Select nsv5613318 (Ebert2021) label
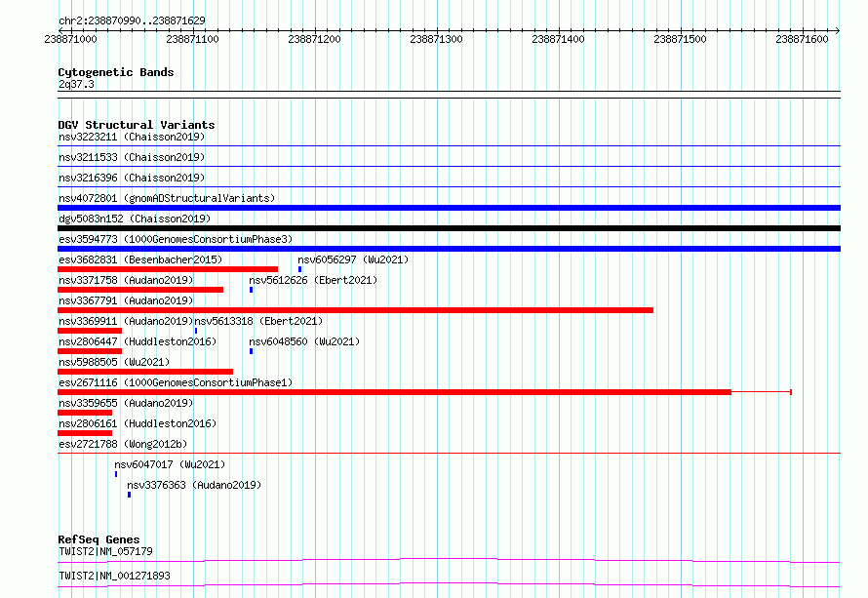 pos(258,321)
